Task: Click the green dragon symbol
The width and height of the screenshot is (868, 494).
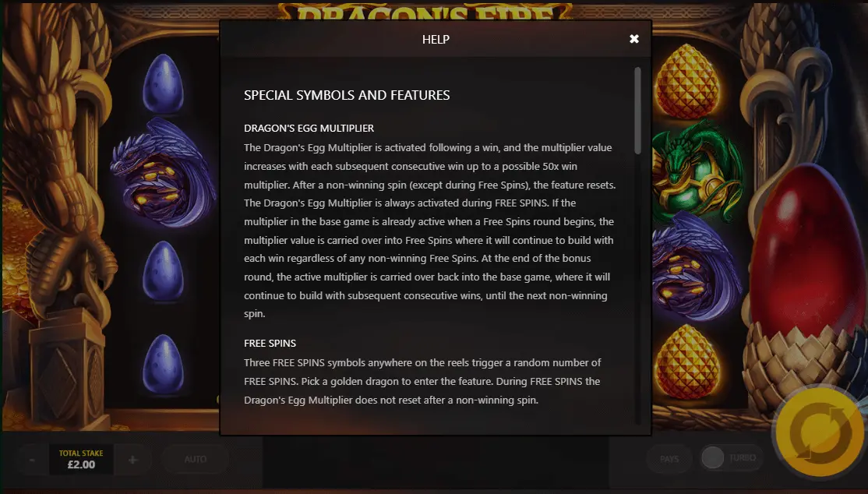Action: click(697, 168)
